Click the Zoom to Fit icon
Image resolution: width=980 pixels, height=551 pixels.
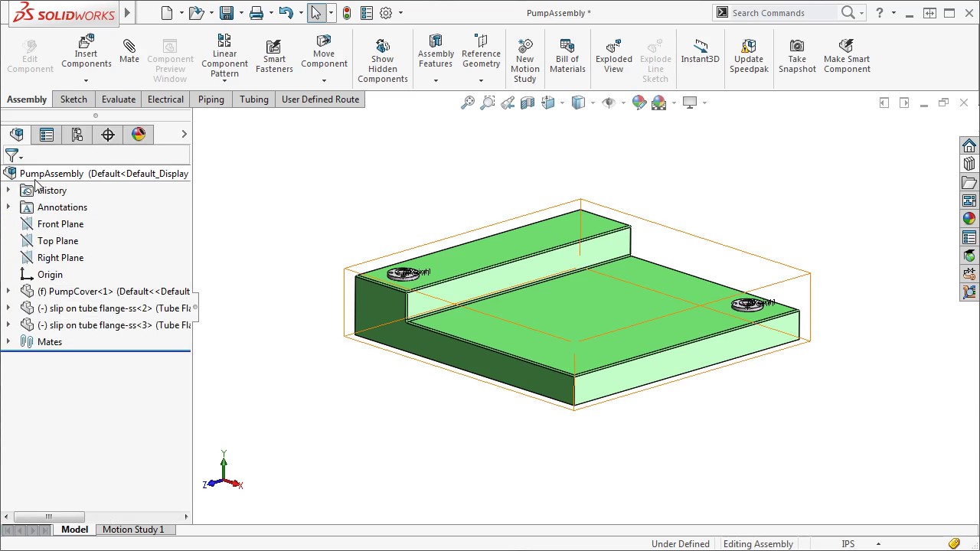click(468, 103)
